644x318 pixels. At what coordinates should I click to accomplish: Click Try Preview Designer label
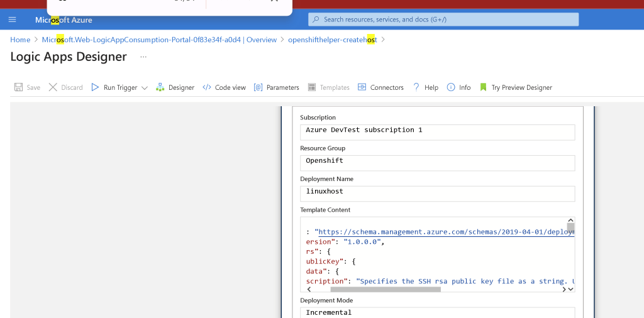(x=521, y=87)
